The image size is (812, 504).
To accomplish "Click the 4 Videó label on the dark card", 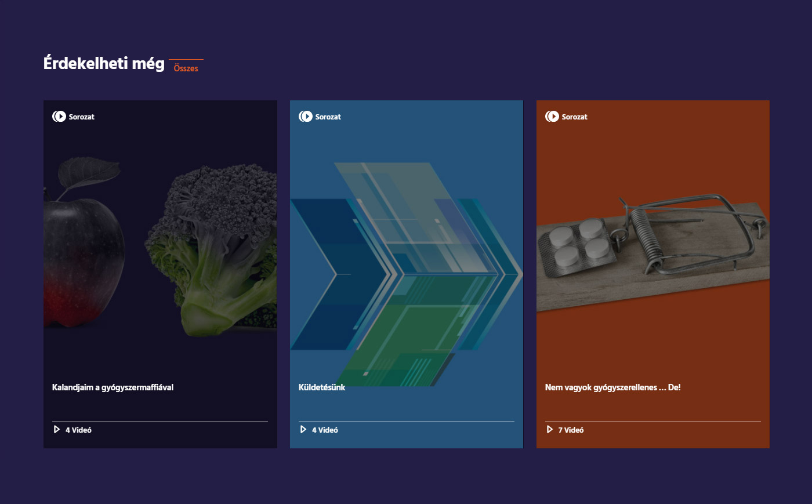I will click(78, 430).
